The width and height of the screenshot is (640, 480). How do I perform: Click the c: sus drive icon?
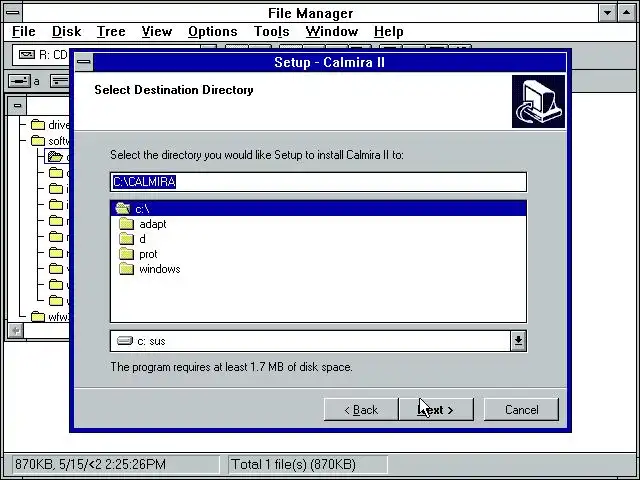tap(125, 340)
